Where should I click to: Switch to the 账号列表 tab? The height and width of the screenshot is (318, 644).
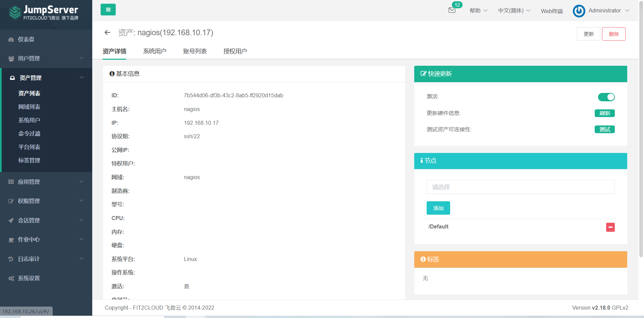[195, 51]
